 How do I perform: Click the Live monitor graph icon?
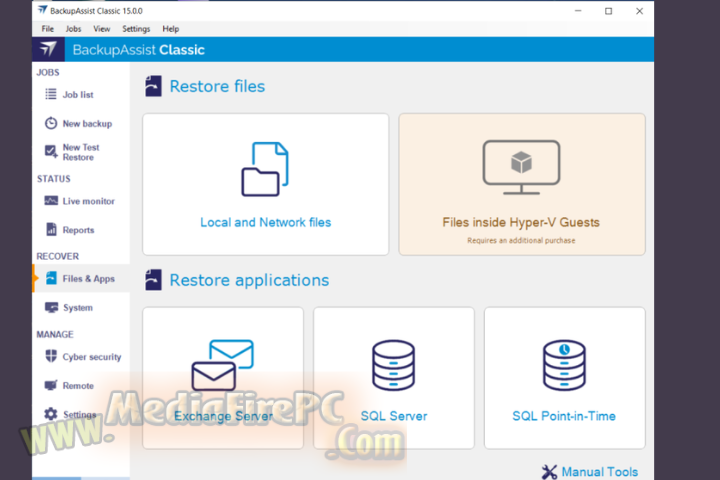click(x=51, y=201)
